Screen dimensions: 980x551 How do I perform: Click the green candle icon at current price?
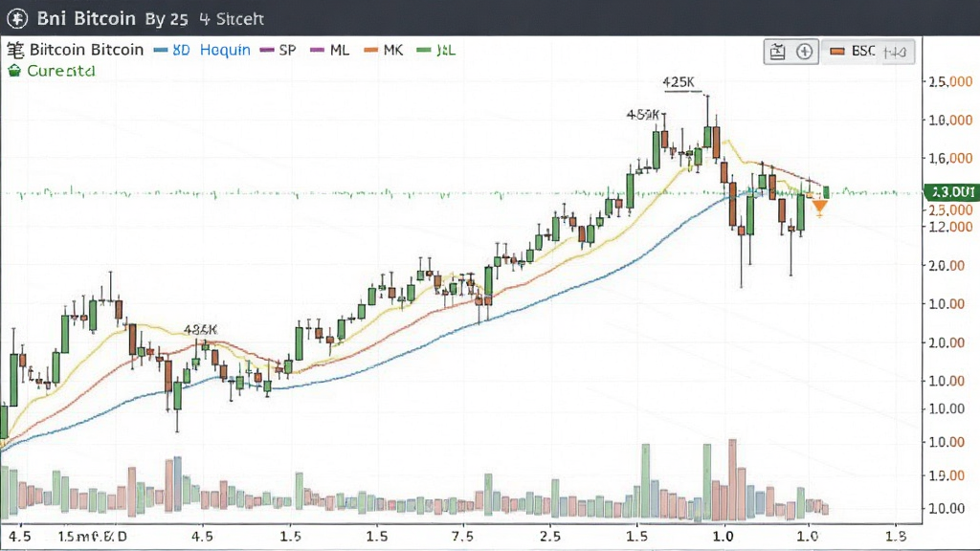click(x=826, y=192)
